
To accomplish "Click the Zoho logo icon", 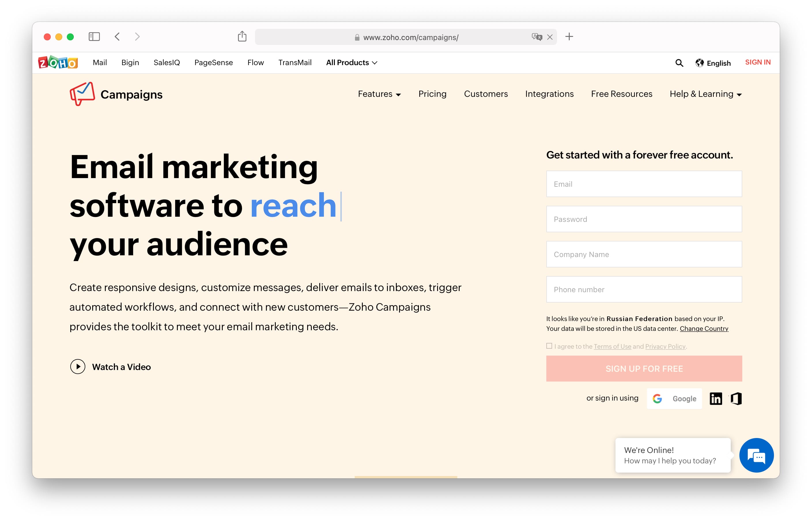I will click(x=58, y=63).
